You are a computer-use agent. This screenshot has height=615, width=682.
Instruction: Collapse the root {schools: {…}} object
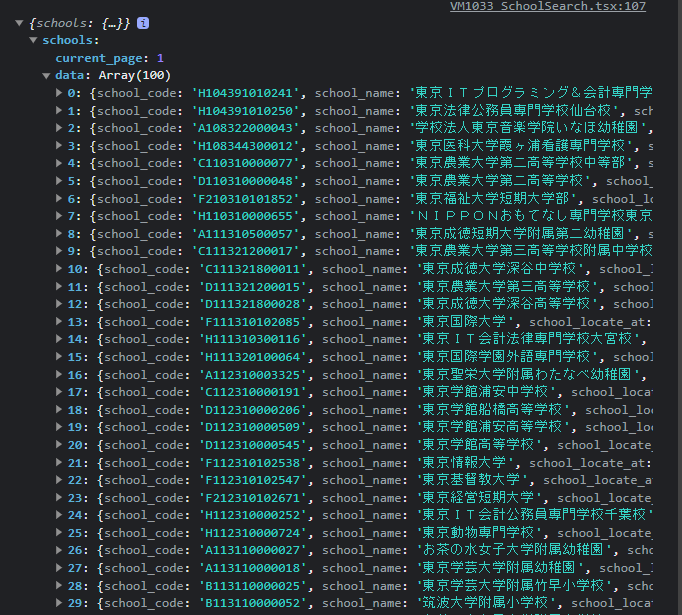tap(19, 23)
